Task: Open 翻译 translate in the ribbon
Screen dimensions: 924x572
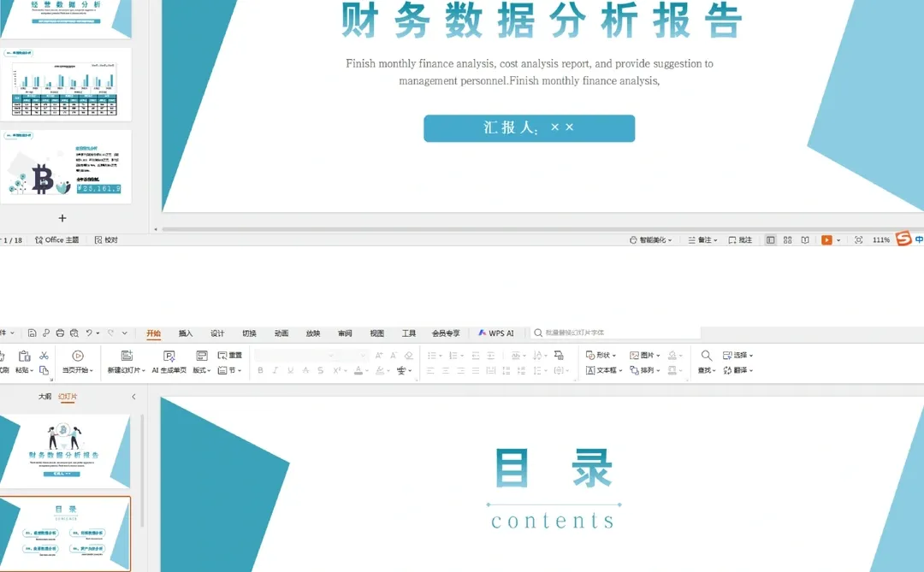Action: (737, 369)
